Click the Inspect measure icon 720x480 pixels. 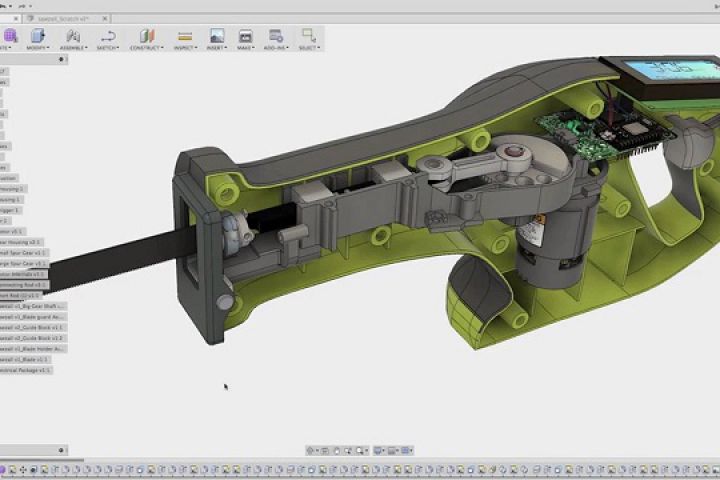(184, 36)
